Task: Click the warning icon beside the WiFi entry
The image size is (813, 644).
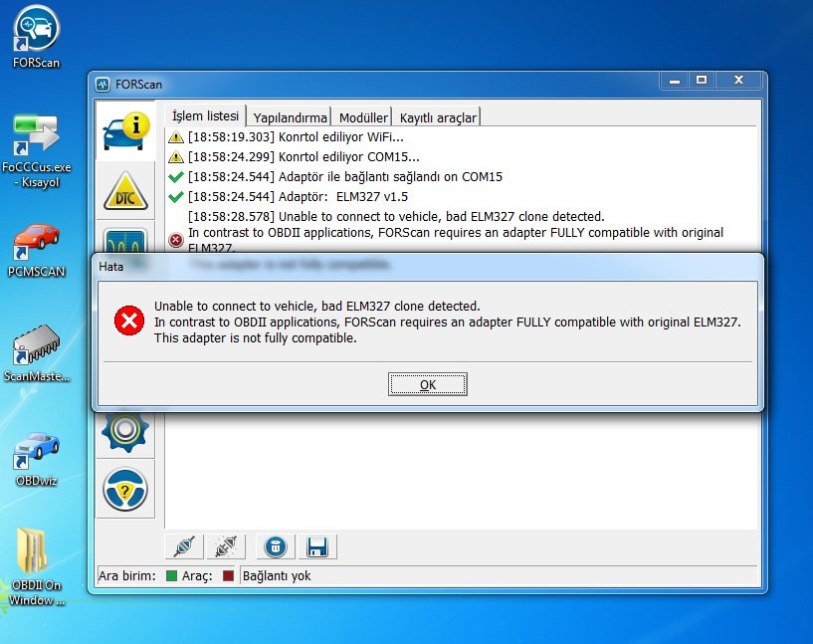Action: point(176,137)
